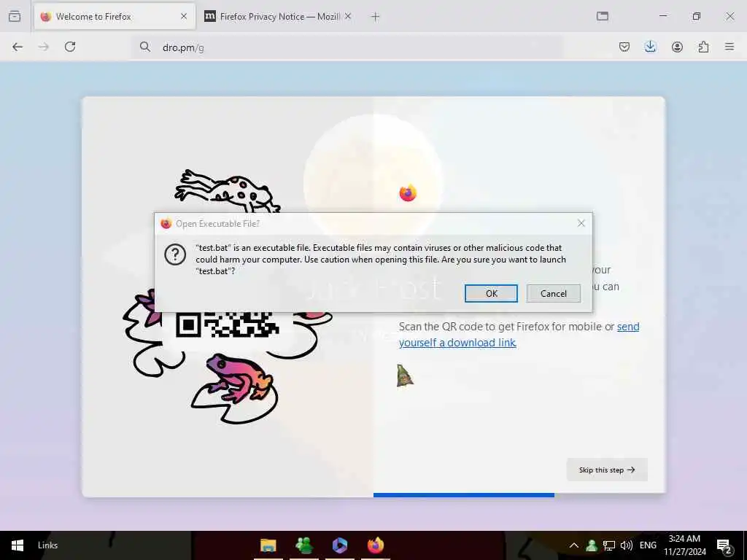
Task: Close the Welcome to Firefox tab
Action: coord(184,16)
